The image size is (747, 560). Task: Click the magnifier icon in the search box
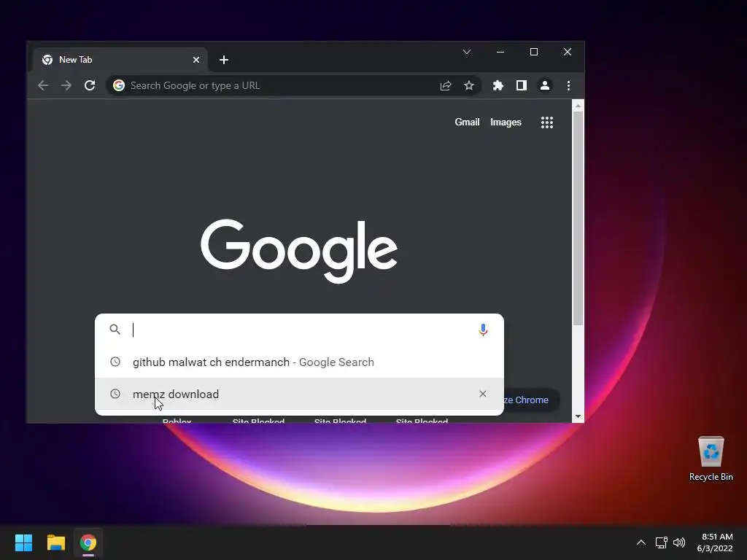coord(115,329)
